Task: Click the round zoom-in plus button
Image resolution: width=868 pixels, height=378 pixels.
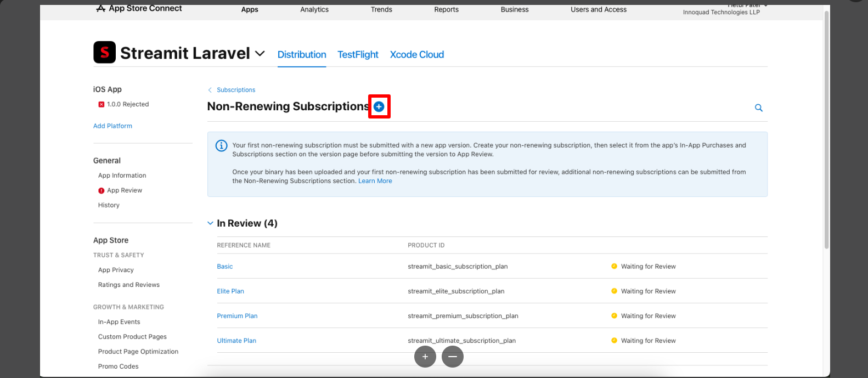Action: [425, 357]
